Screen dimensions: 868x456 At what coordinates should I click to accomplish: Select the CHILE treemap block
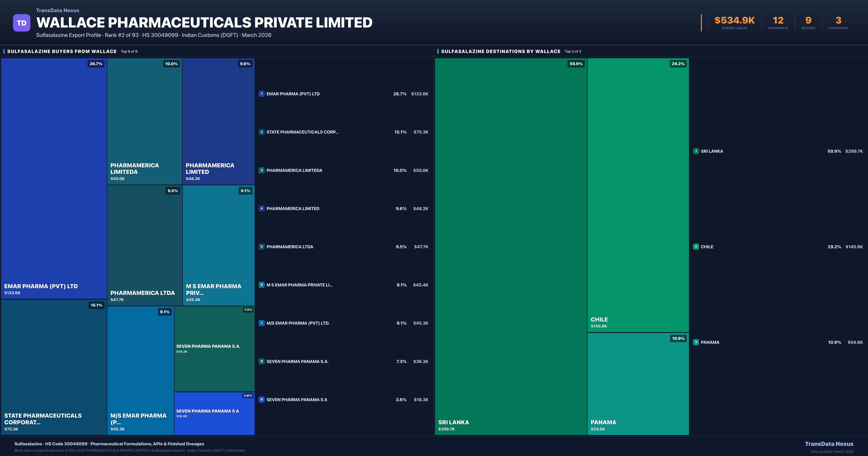(x=638, y=196)
